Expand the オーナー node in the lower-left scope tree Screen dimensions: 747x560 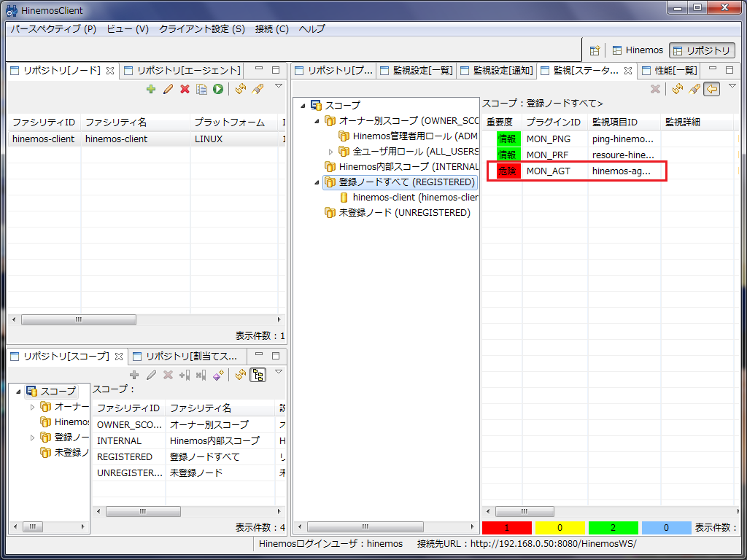[x=32, y=407]
